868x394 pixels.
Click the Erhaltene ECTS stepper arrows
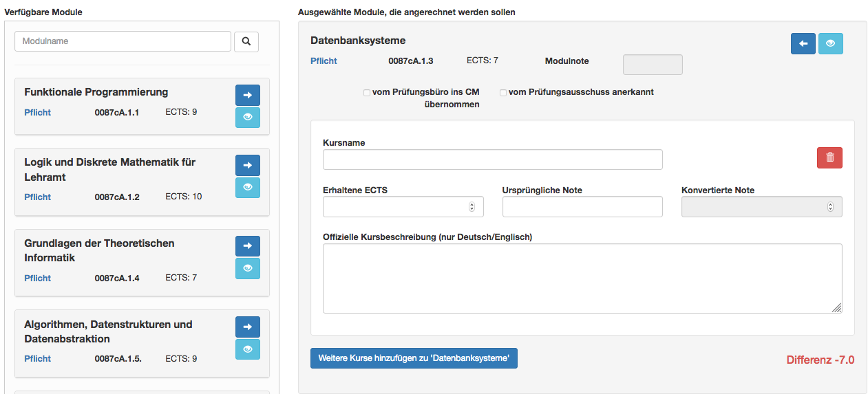472,206
